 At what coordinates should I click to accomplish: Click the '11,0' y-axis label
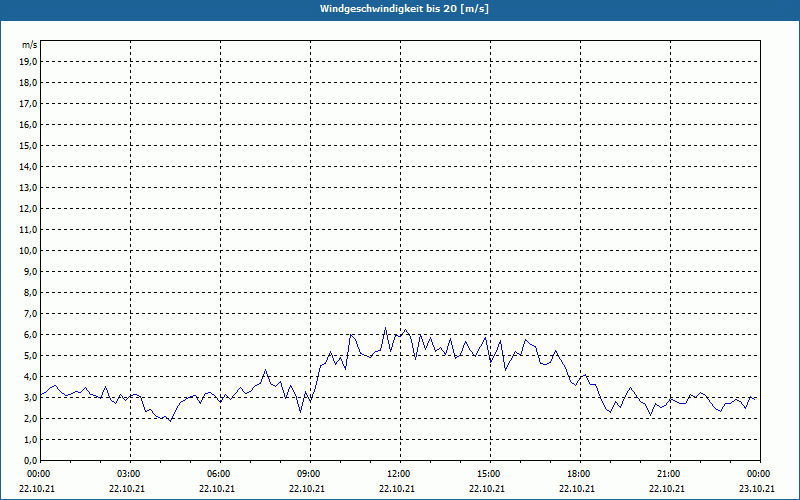[28, 230]
